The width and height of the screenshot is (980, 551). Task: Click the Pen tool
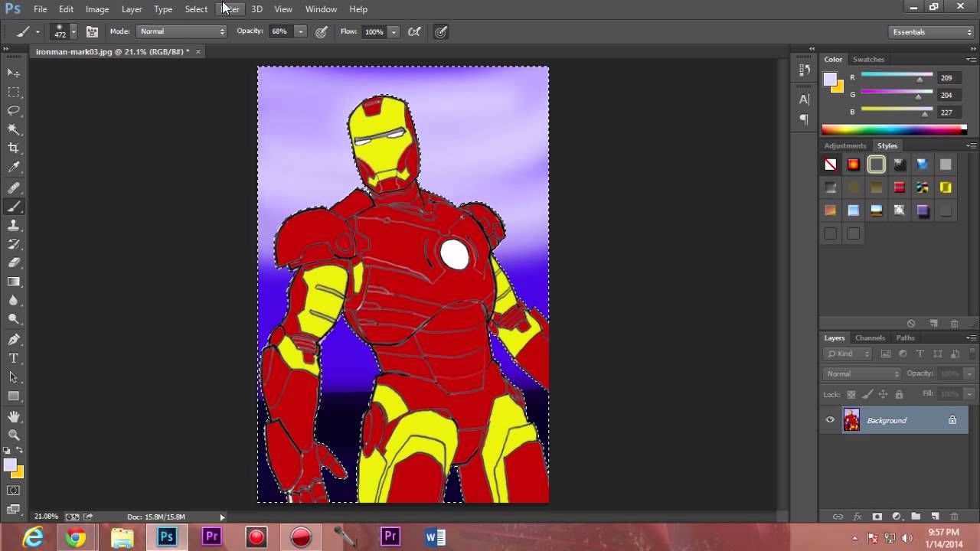(14, 339)
